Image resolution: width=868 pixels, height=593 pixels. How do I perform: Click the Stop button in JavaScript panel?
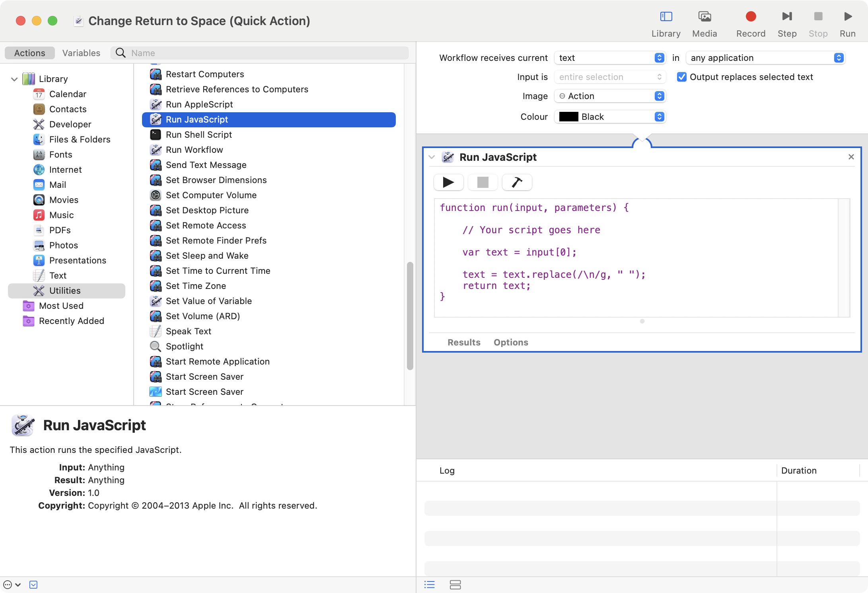(x=482, y=182)
